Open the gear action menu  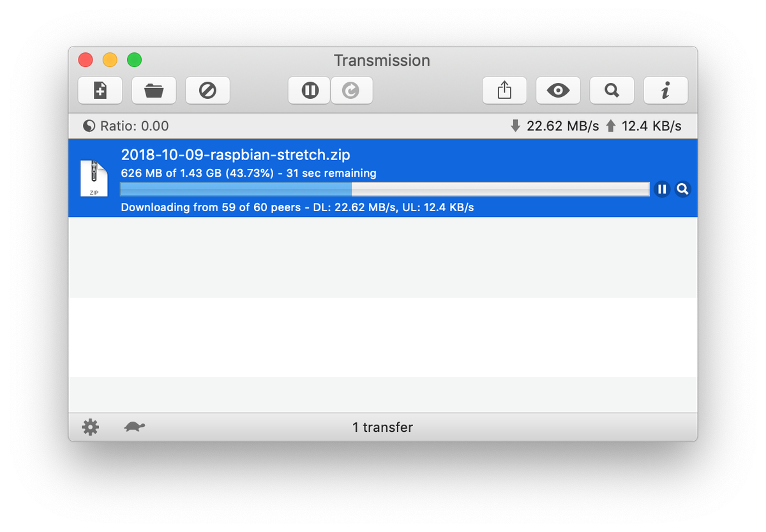coord(91,427)
